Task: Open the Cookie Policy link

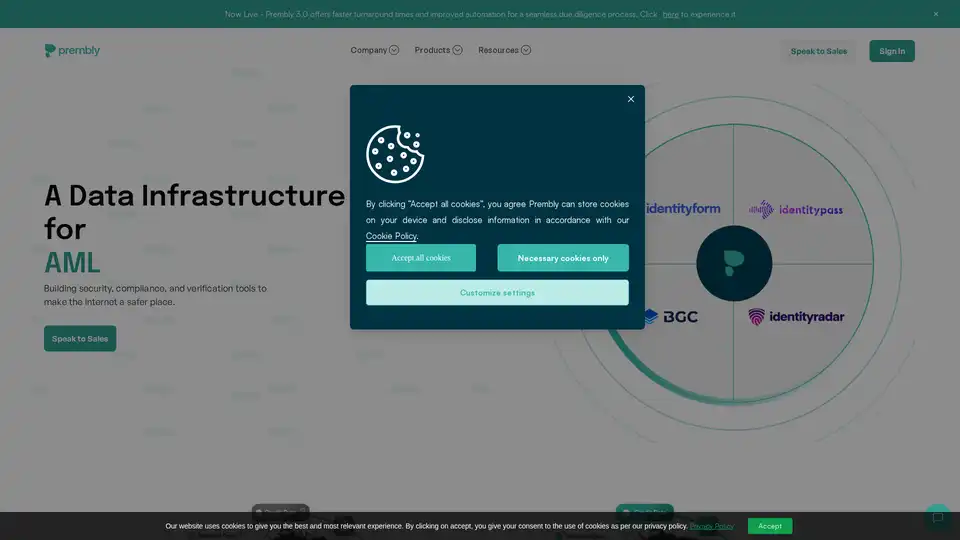Action: point(391,236)
